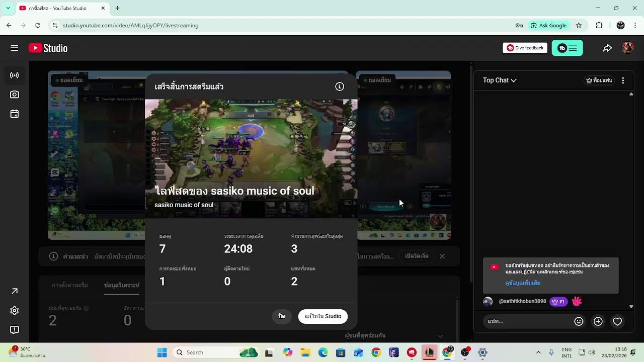Click the stream thumbnail in dialog
Screen dimensions: 644x362
[251, 158]
